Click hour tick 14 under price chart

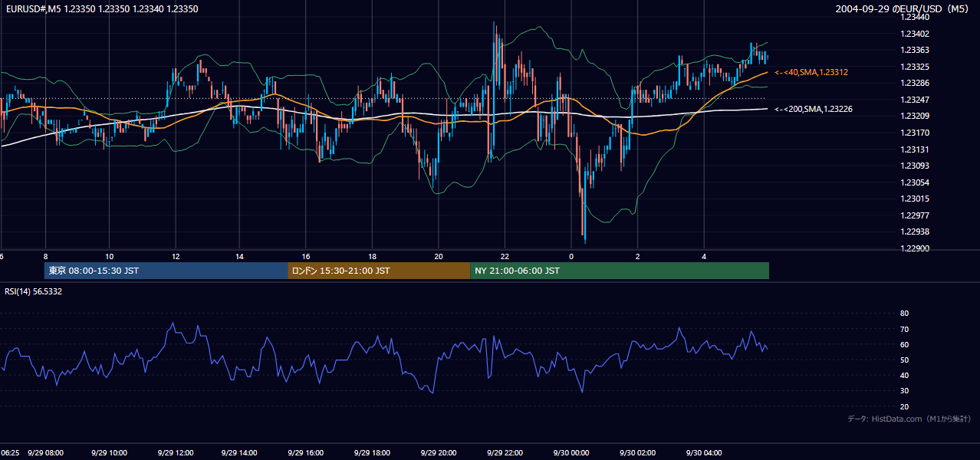point(240,256)
